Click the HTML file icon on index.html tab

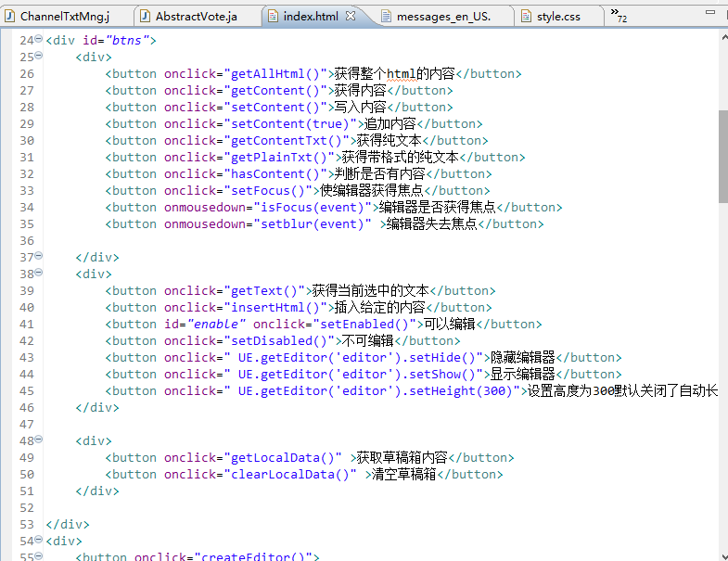click(x=273, y=17)
